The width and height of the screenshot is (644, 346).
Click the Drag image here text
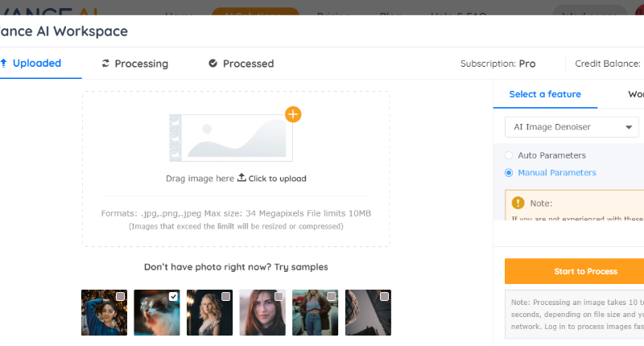(200, 179)
